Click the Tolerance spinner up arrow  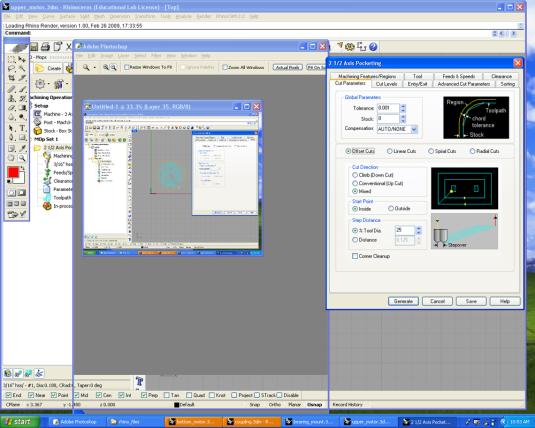403,106
